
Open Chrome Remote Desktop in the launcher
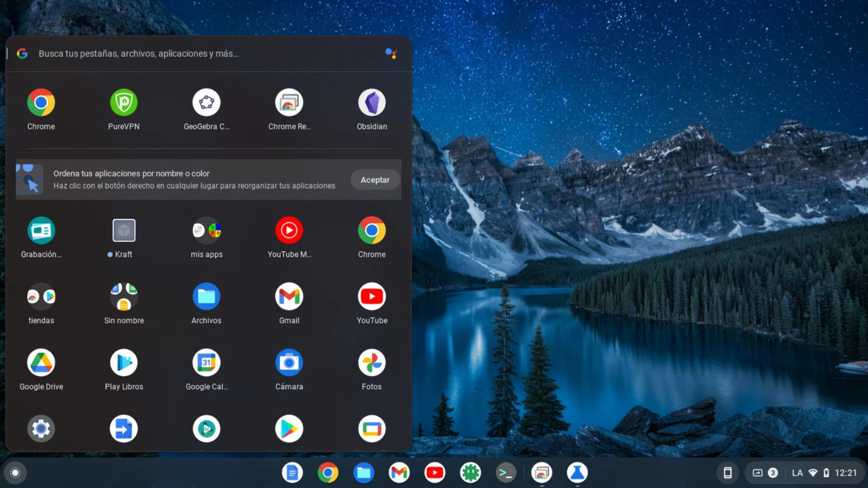click(x=289, y=103)
